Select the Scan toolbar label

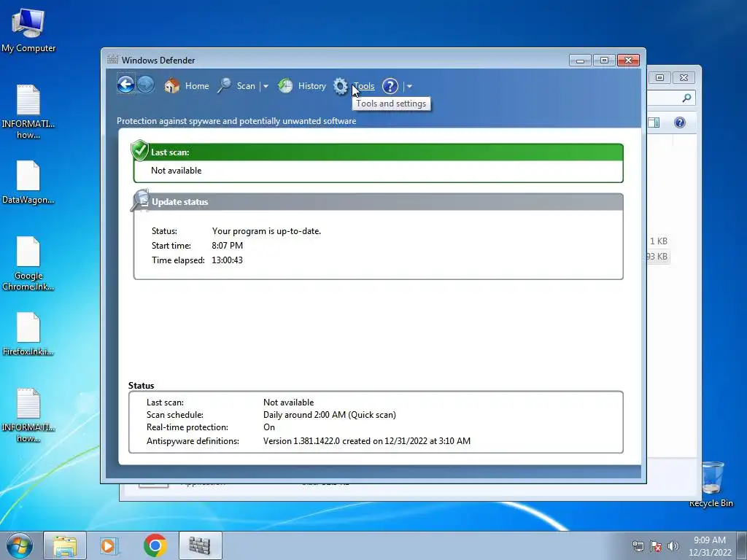tap(246, 86)
